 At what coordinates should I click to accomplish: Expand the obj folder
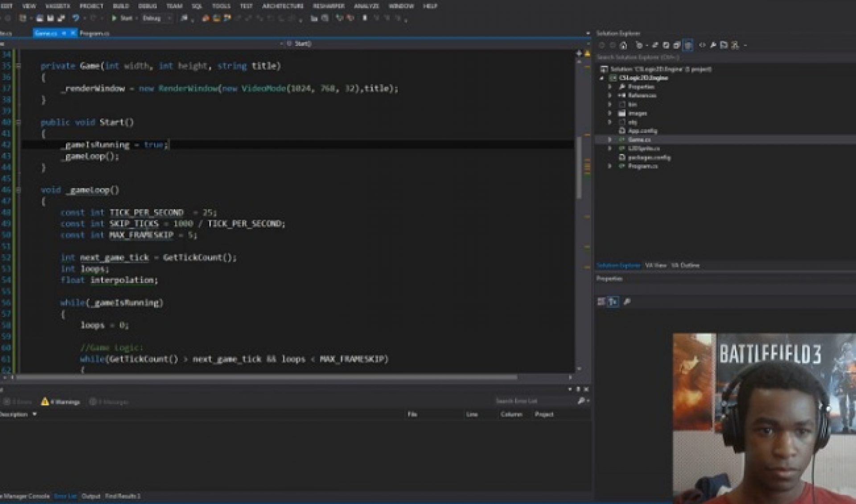tap(610, 122)
